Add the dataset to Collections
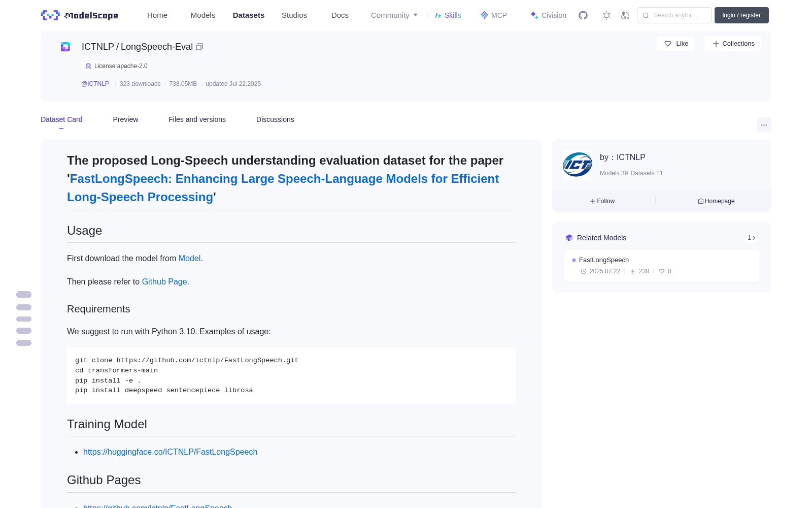 (733, 44)
